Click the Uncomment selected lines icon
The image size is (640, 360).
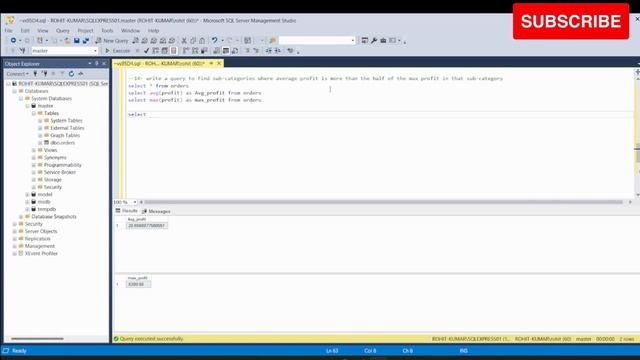256,51
